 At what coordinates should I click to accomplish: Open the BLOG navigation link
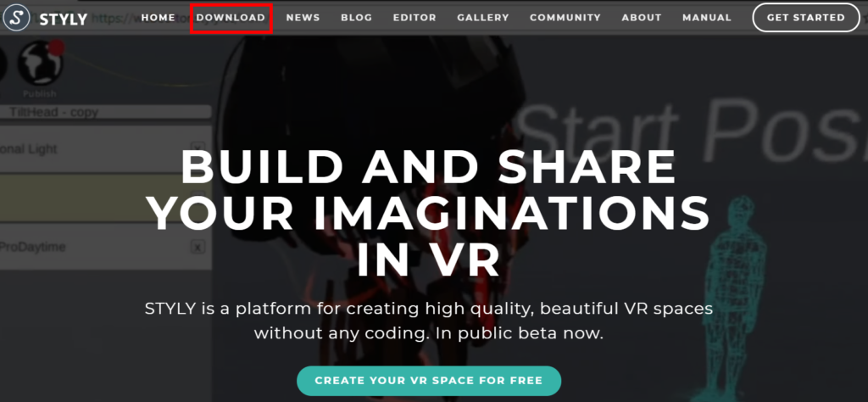[357, 18]
